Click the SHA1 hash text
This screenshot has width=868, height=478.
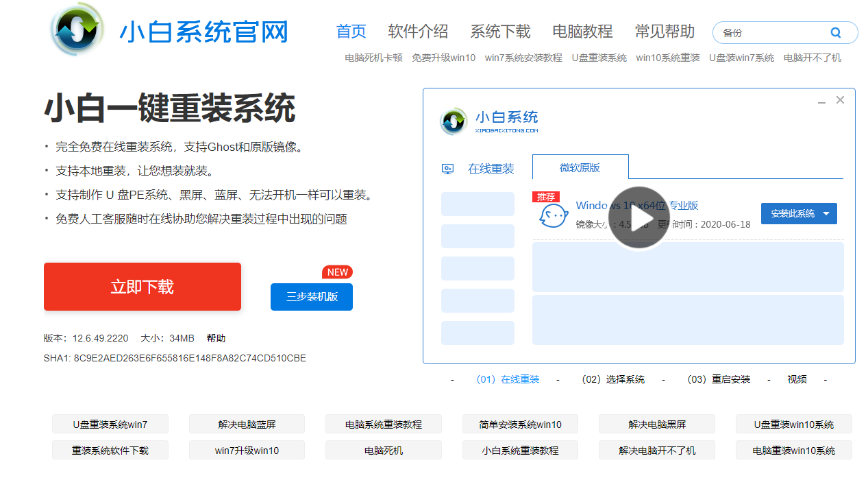click(175, 358)
